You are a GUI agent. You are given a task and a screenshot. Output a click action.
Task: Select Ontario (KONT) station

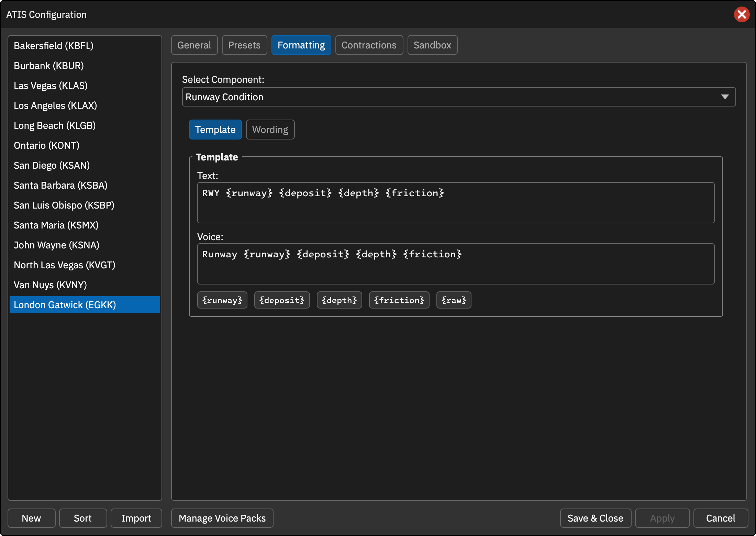[85, 145]
